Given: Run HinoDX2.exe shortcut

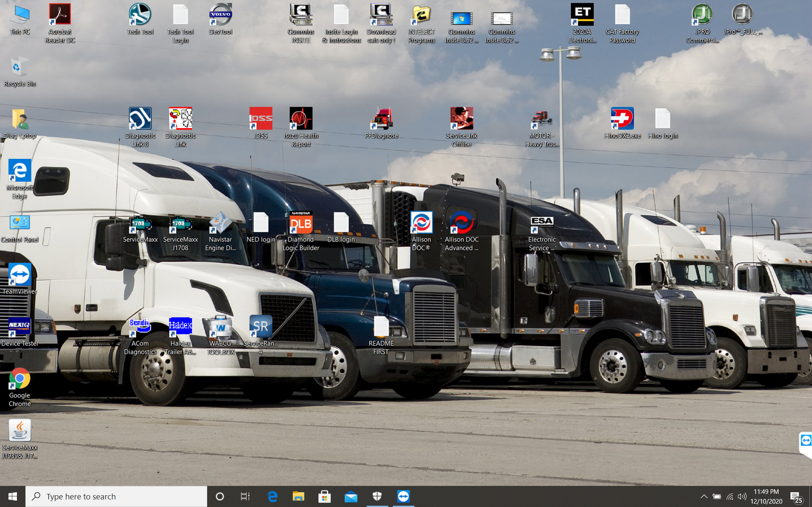Looking at the screenshot, I should (622, 124).
